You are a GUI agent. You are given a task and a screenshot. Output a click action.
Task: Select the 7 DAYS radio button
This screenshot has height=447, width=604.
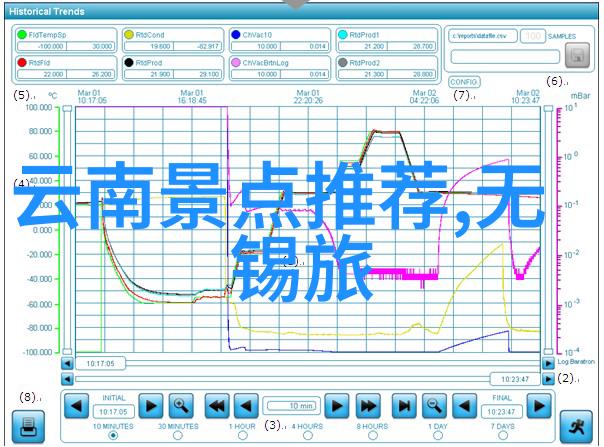coord(503,435)
